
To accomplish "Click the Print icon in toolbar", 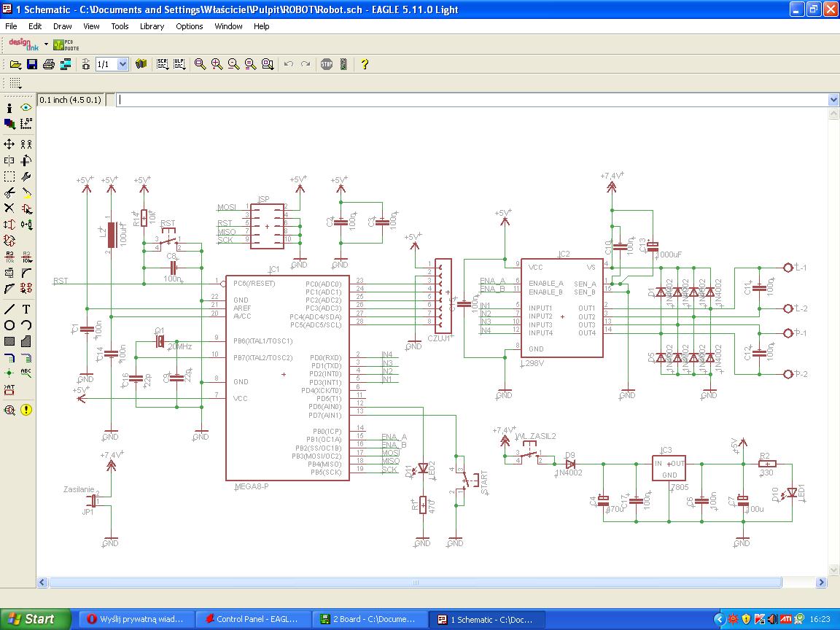I will click(49, 64).
